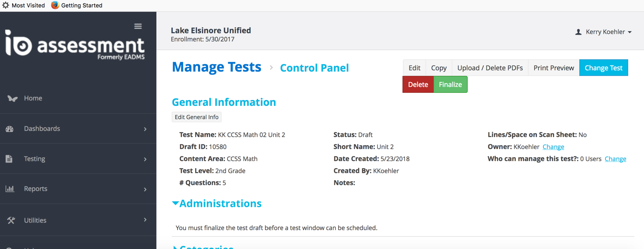Image resolution: width=644 pixels, height=249 pixels.
Task: Click Change link next to Owner
Action: [553, 147]
